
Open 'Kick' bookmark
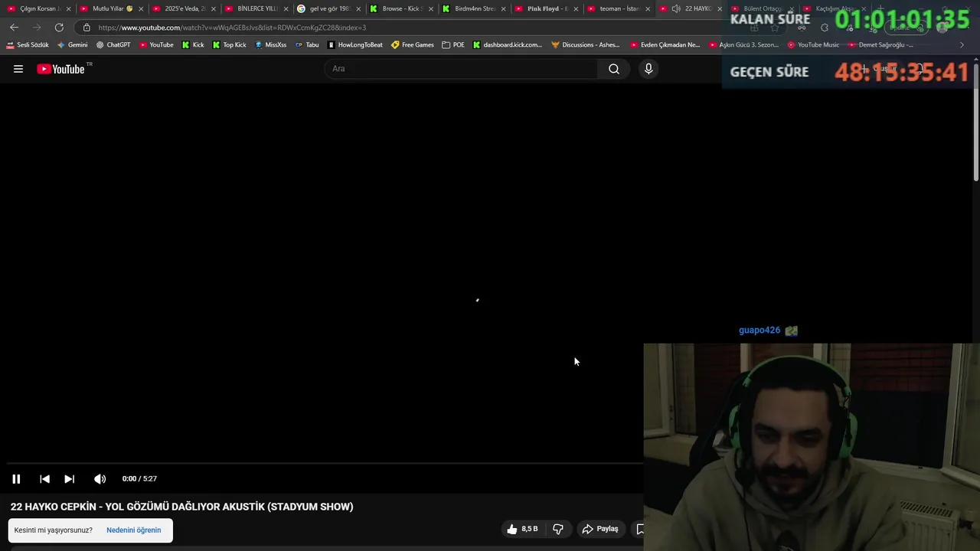[193, 45]
